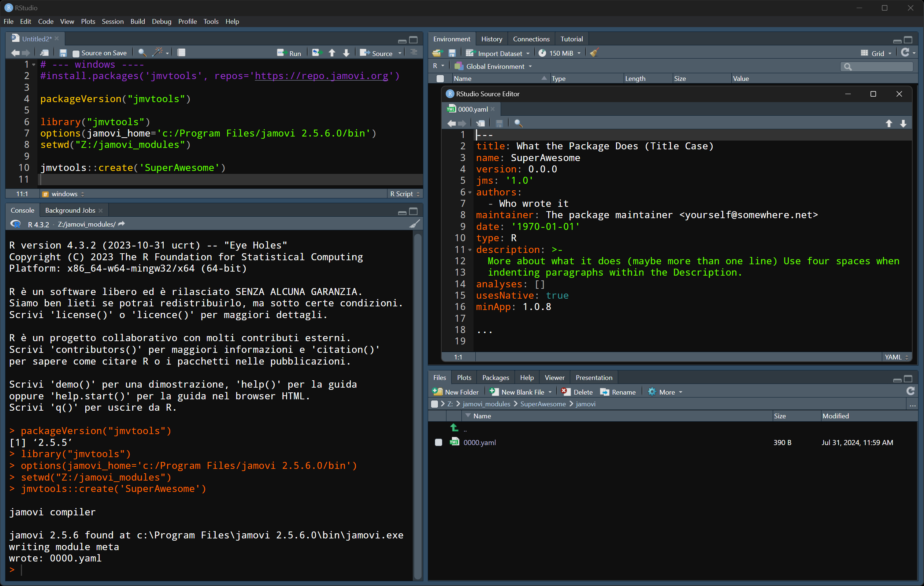Open find/replace magnifier in Untitled2 editor

point(142,53)
